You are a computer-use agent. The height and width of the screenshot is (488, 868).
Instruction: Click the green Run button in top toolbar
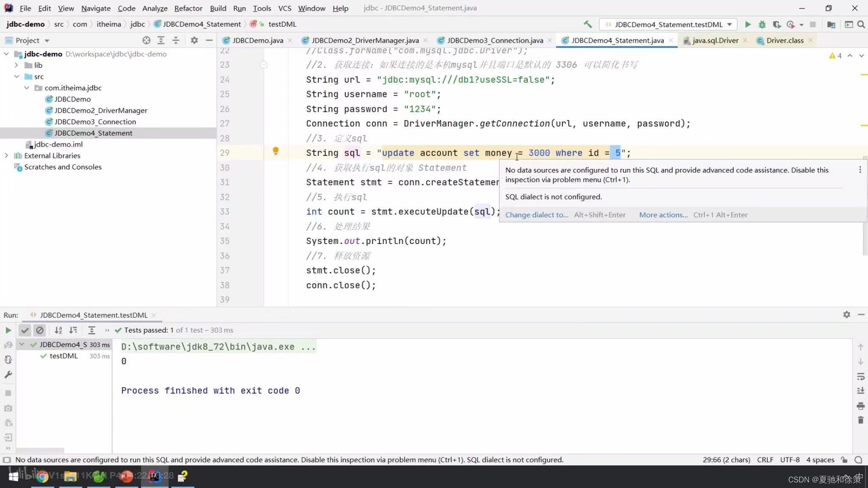click(748, 25)
